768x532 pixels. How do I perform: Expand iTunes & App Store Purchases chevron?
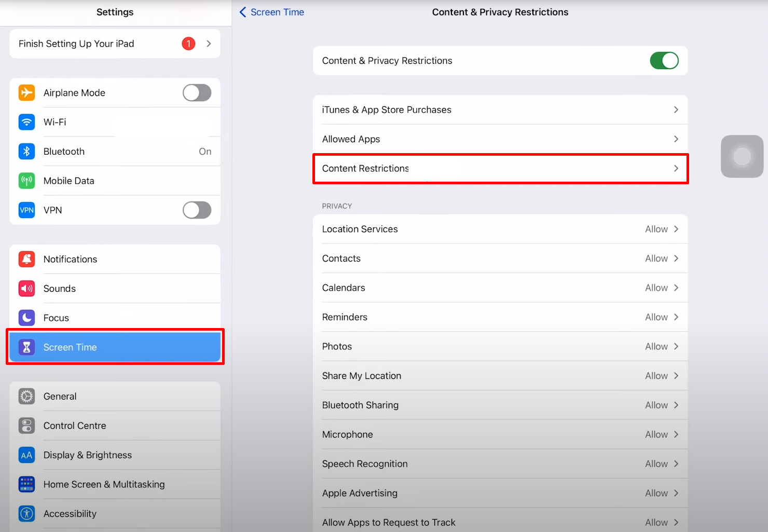pos(676,110)
